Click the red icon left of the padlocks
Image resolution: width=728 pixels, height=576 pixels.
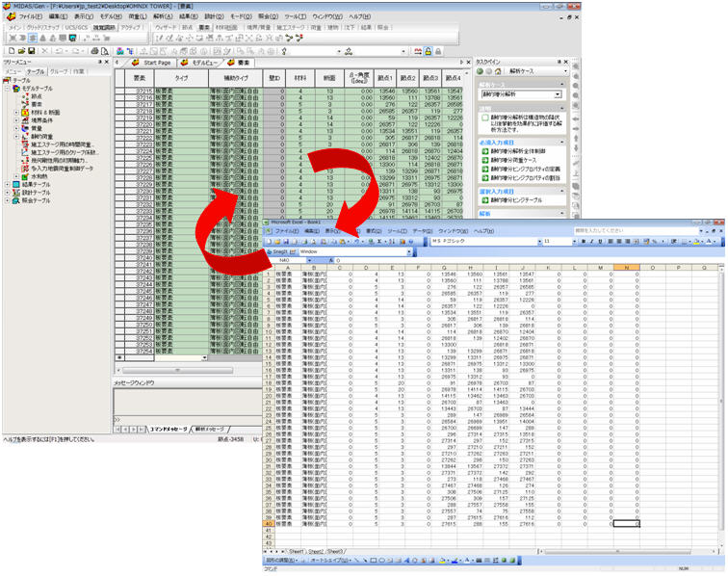coord(418,51)
